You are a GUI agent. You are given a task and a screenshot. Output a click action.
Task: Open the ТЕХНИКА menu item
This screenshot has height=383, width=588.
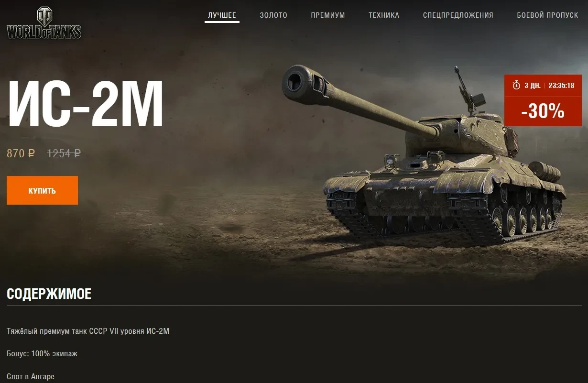point(384,15)
